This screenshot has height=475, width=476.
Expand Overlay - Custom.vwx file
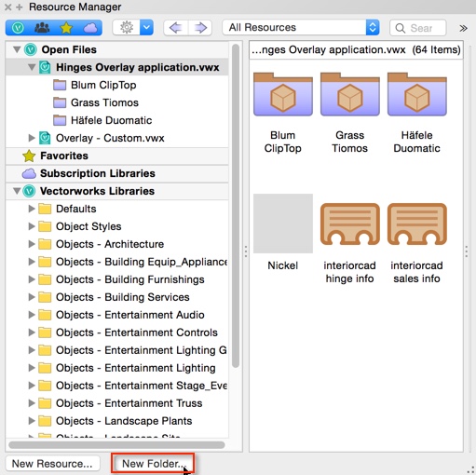pos(32,138)
